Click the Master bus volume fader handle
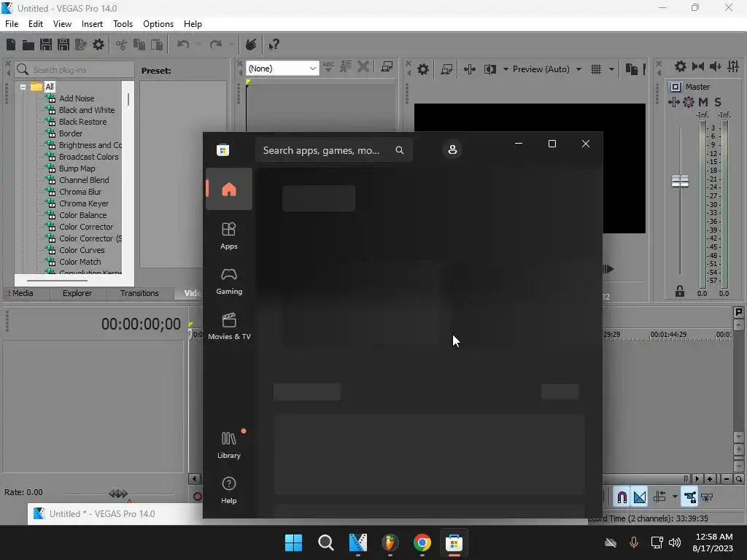747x560 pixels. [680, 181]
